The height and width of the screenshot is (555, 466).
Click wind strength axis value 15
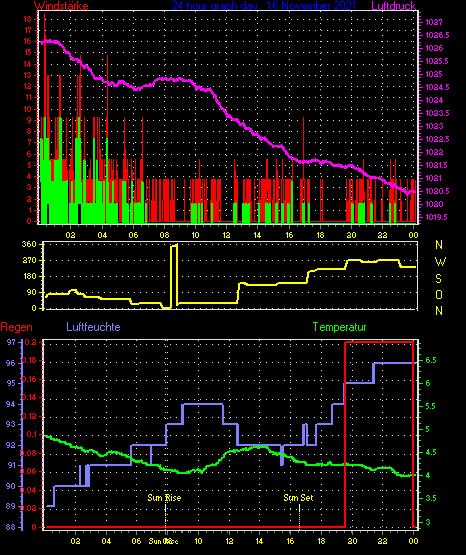click(28, 52)
